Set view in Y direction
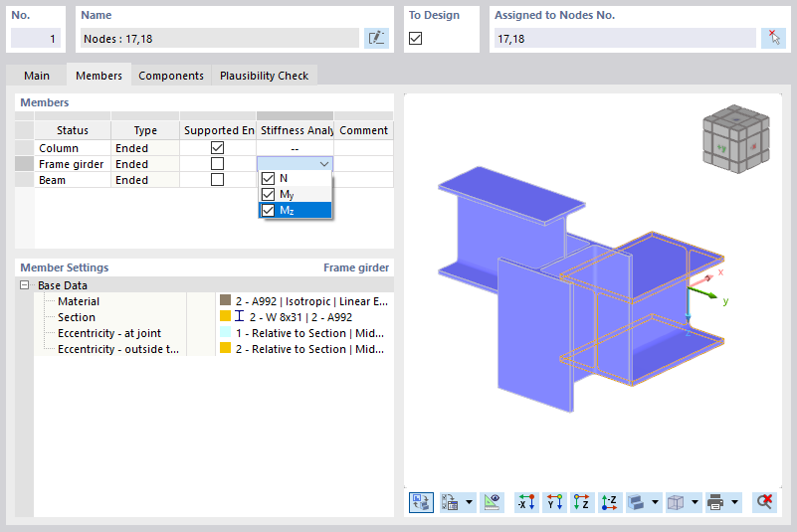Screen dimensions: 797x532 (554, 502)
